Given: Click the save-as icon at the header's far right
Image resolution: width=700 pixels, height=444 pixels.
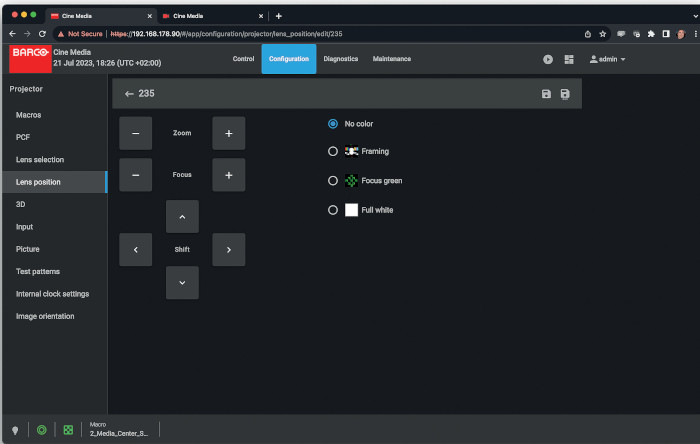Looking at the screenshot, I should coord(565,94).
